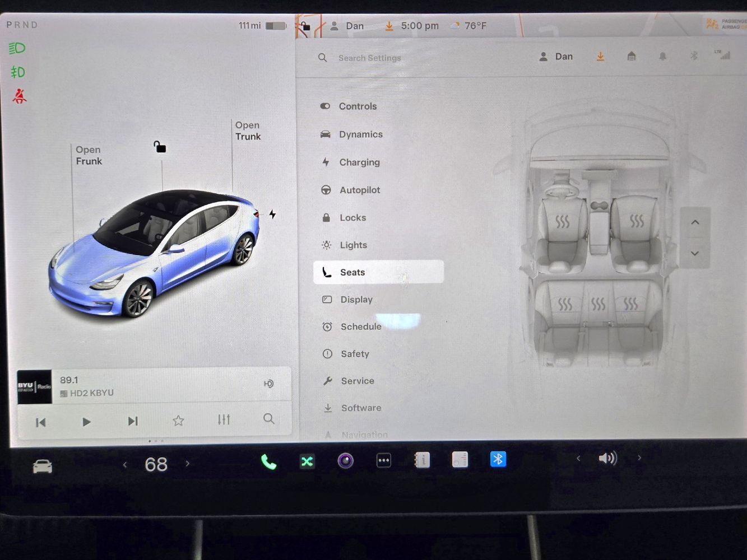The image size is (747, 560).
Task: Play the 89.1 radio station
Action: coord(86,422)
